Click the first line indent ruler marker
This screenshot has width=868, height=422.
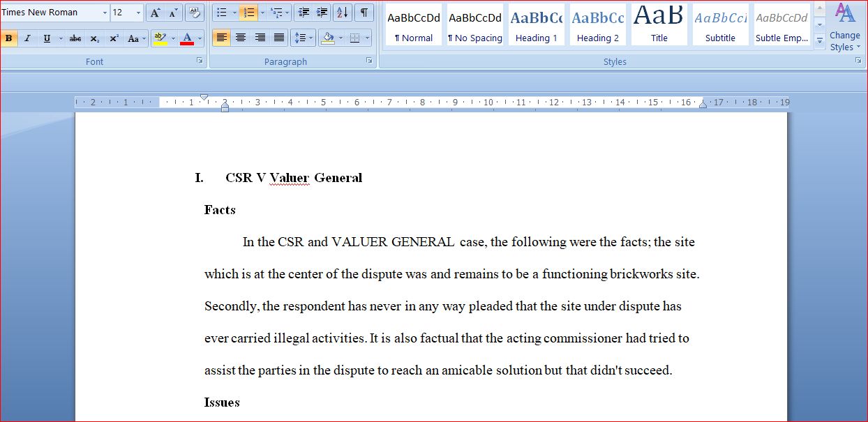(204, 97)
